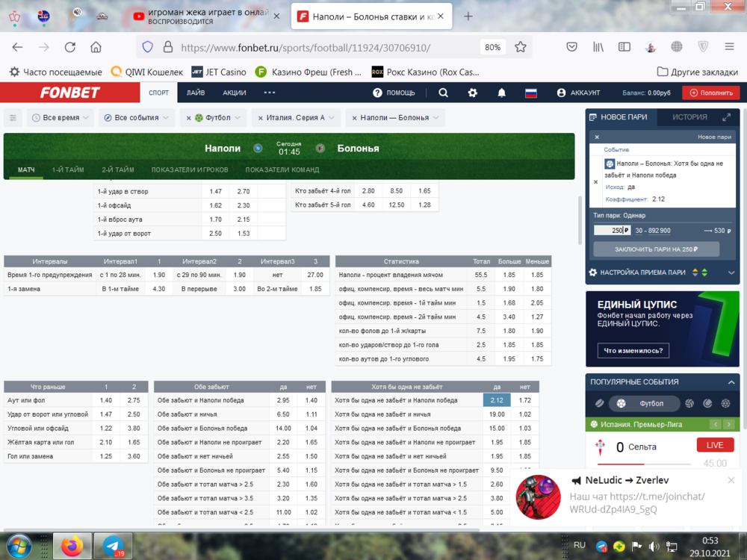Screen dimensions: 747x560
Task: Click the Что изменилось? button
Action: (633, 350)
